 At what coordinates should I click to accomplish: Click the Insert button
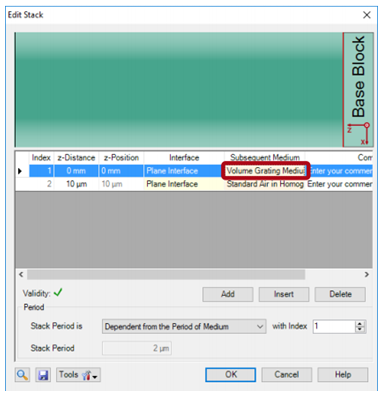click(x=284, y=294)
